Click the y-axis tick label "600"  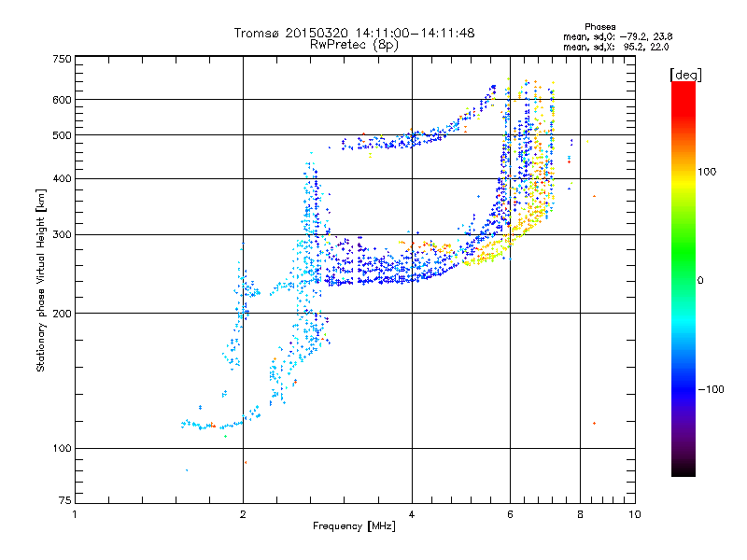[62, 100]
